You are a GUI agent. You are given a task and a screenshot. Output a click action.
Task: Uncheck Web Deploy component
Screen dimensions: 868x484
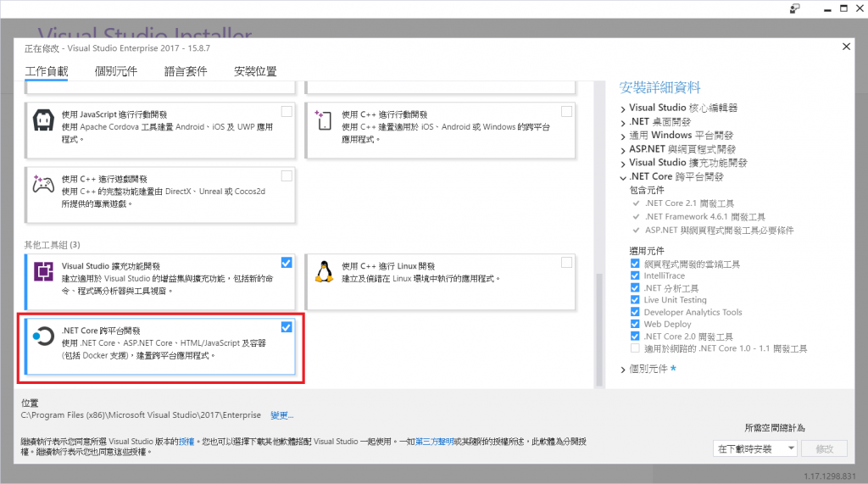[x=635, y=324]
